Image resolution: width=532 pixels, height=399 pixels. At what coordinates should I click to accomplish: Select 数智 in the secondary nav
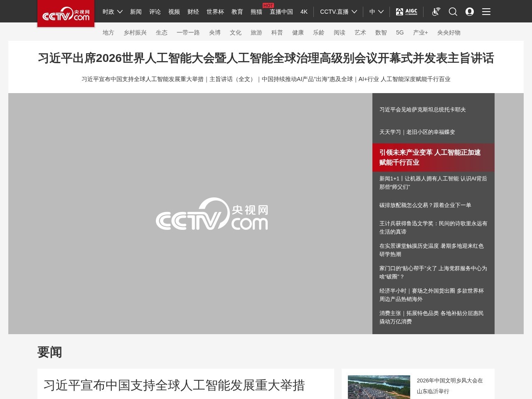click(x=381, y=32)
